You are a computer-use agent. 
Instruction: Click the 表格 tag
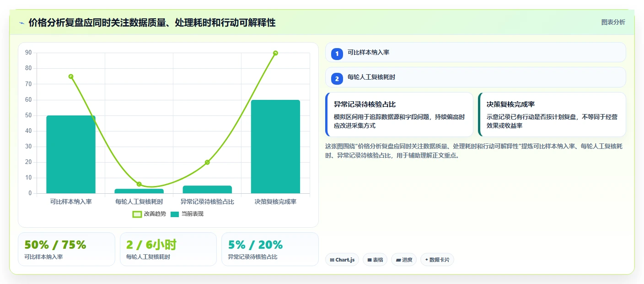[x=375, y=260]
